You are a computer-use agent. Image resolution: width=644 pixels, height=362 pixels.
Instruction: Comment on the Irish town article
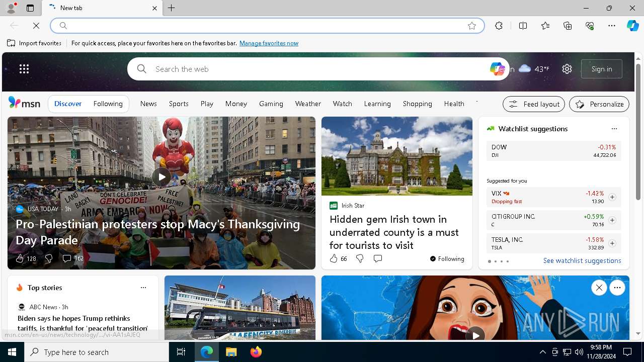coord(377,258)
